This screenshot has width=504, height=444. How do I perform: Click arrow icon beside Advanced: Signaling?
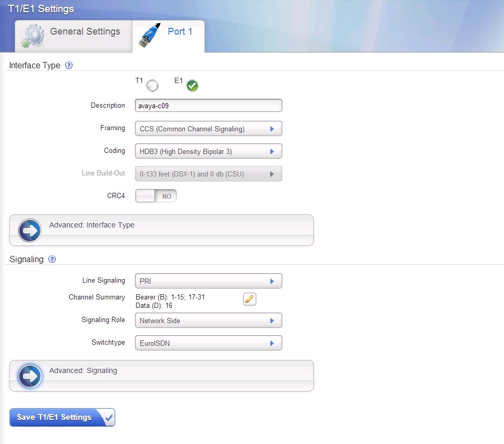[x=30, y=376]
